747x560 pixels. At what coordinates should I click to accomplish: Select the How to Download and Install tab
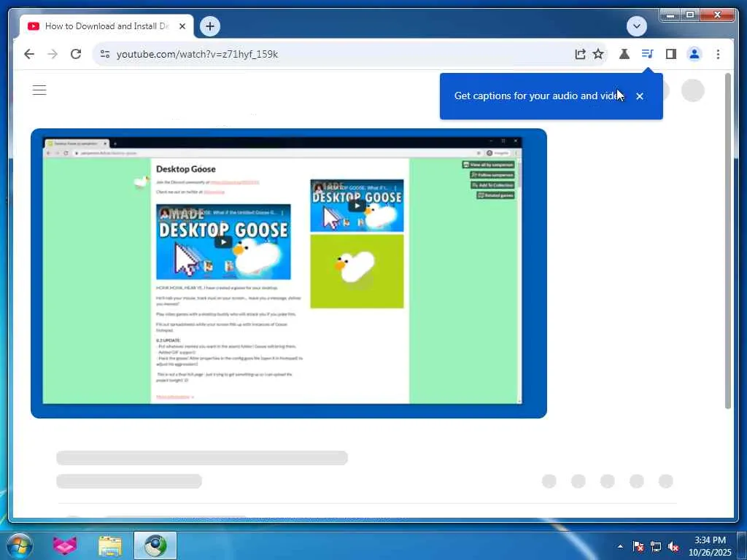tap(107, 26)
